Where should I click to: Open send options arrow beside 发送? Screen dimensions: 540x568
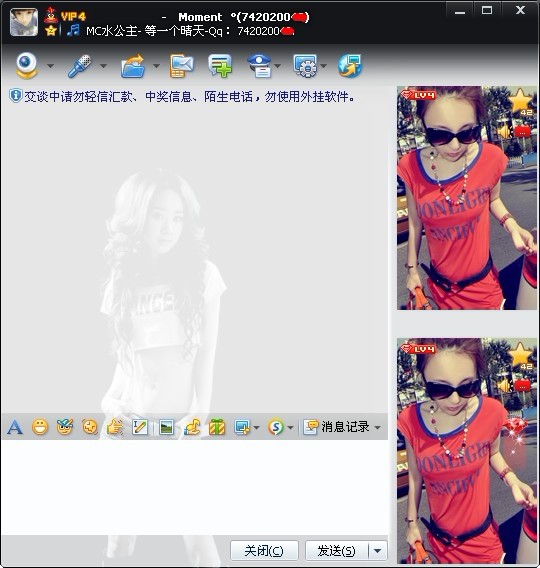pyautogui.click(x=378, y=551)
